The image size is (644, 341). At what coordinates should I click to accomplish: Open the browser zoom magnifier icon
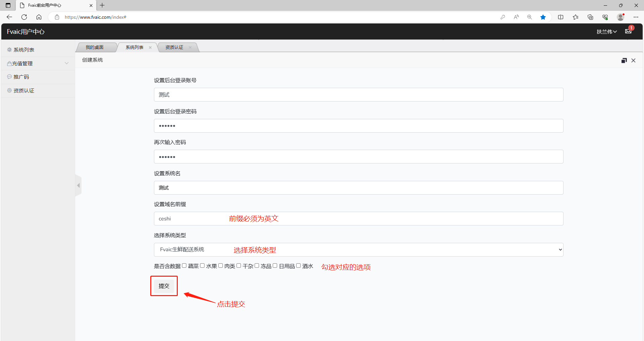click(529, 17)
